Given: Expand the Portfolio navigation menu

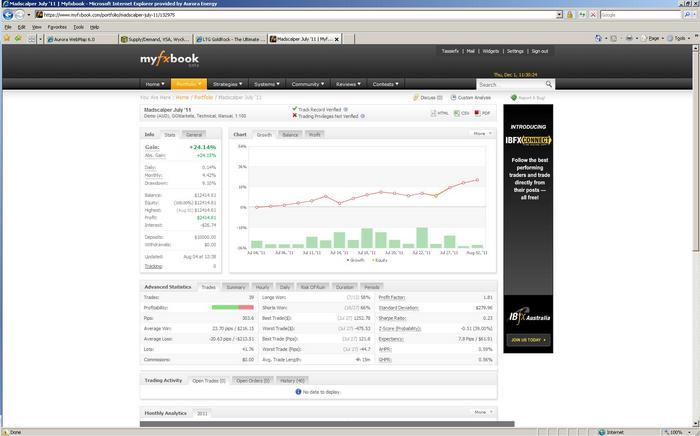Looking at the screenshot, I should (x=188, y=84).
